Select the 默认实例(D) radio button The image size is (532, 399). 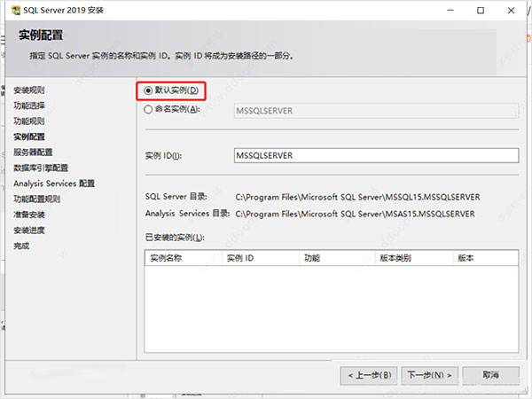[x=148, y=90]
